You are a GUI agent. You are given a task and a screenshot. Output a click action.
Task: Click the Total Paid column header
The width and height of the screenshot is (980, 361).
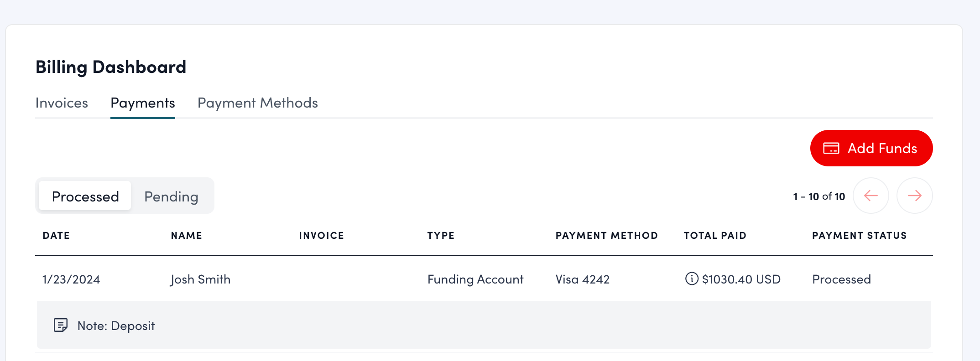714,235
